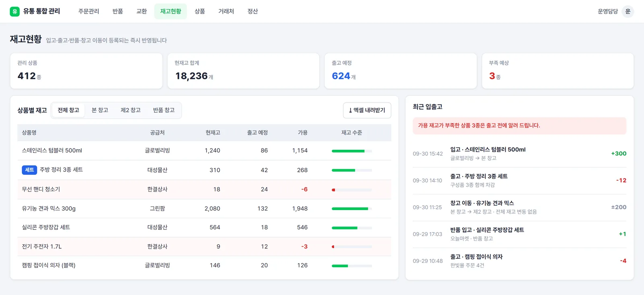Select the 실리콘 주방장갑 세트 table row name
This screenshot has width=644, height=295.
coord(46,227)
